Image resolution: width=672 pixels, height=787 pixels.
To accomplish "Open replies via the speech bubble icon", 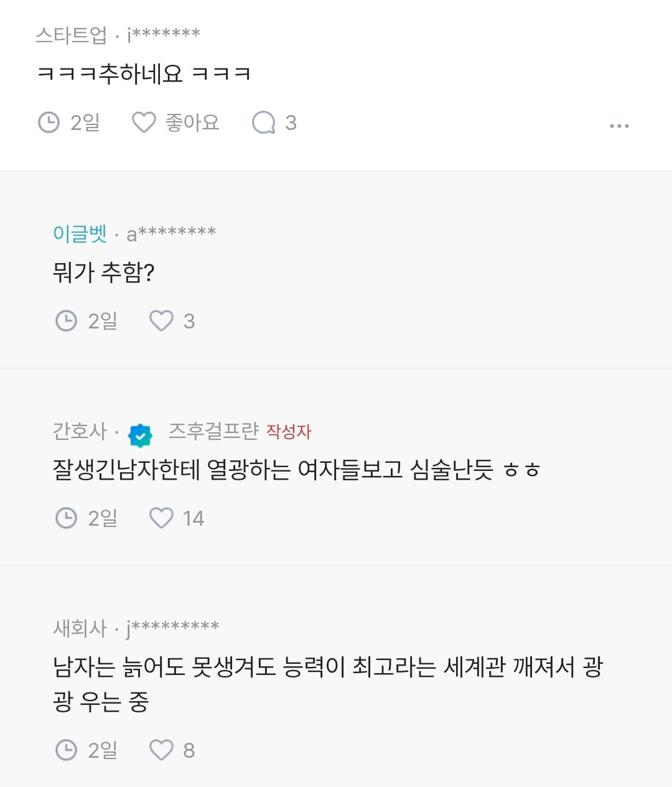I will tap(263, 123).
